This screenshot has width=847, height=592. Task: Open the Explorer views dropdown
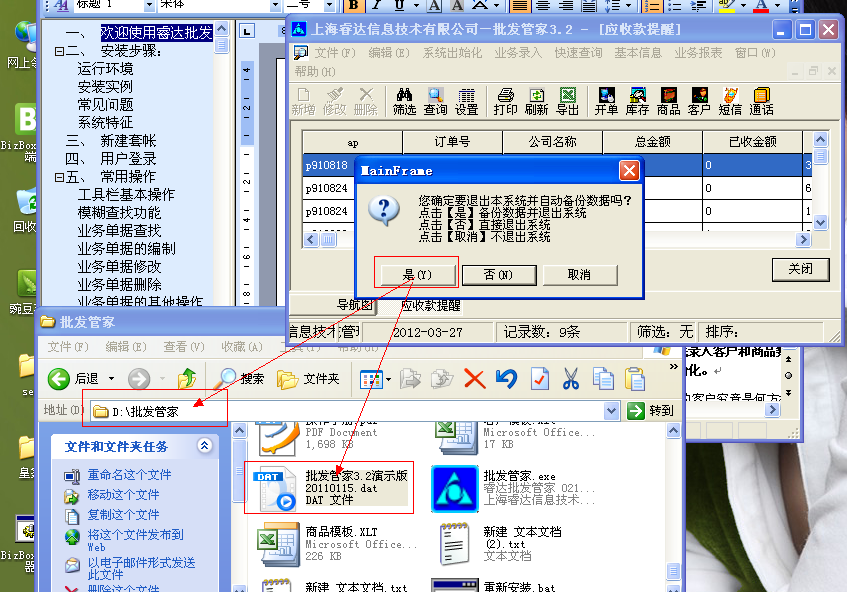coord(388,379)
